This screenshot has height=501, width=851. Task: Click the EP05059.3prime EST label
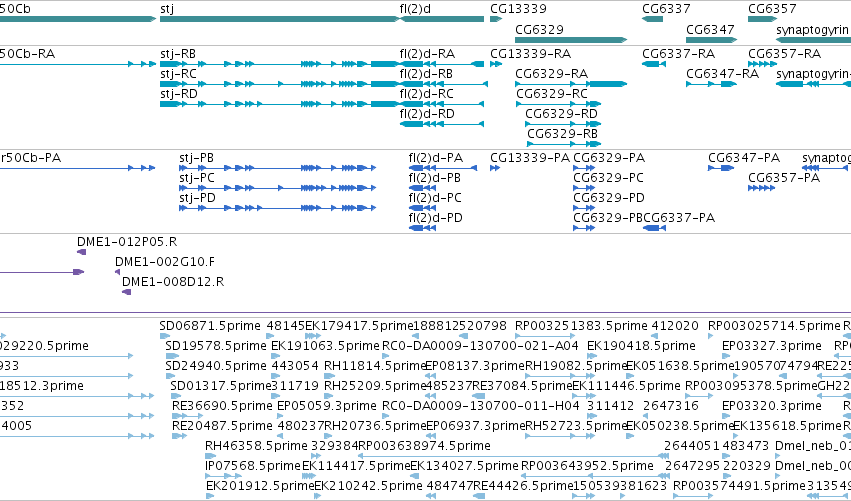pyautogui.click(x=326, y=406)
